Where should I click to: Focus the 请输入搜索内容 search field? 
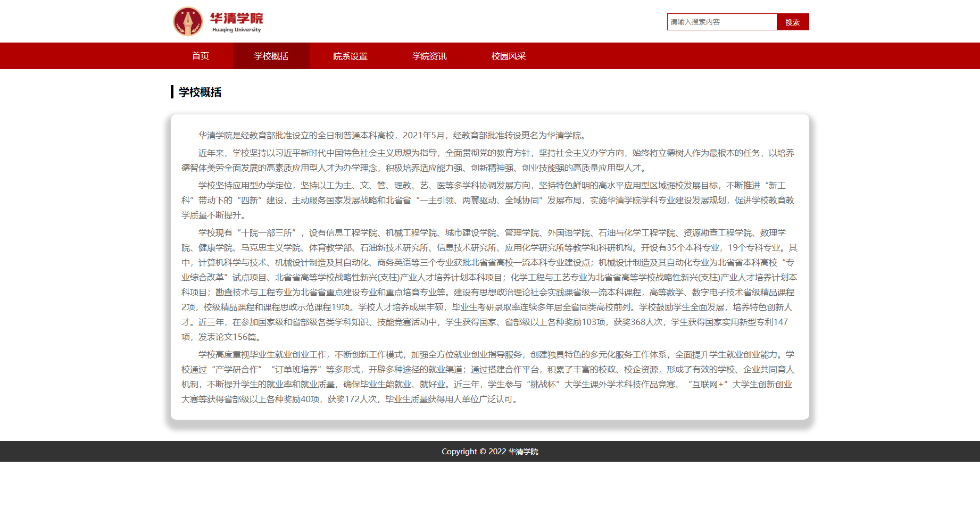click(x=722, y=22)
